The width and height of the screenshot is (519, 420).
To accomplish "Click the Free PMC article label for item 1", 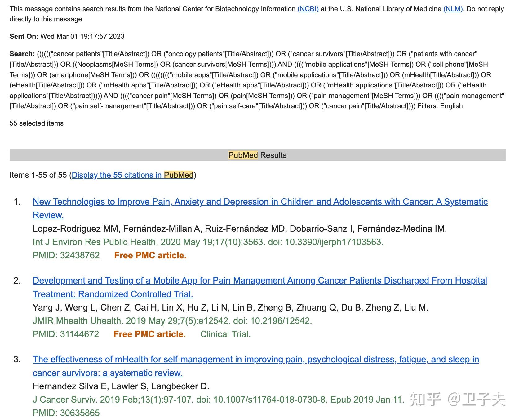I will click(x=150, y=255).
